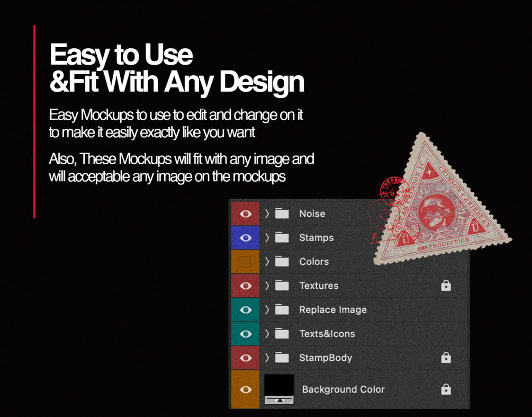Click the Background Color layer lock icon
The width and height of the screenshot is (532, 417).
click(x=446, y=389)
